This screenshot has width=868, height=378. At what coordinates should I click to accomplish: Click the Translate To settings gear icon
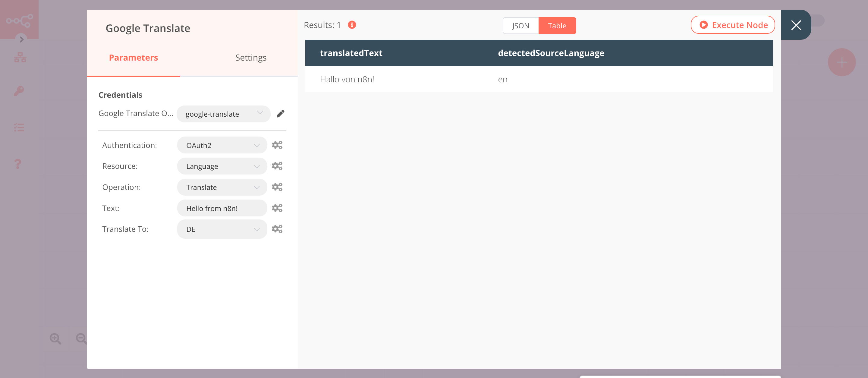pos(277,228)
